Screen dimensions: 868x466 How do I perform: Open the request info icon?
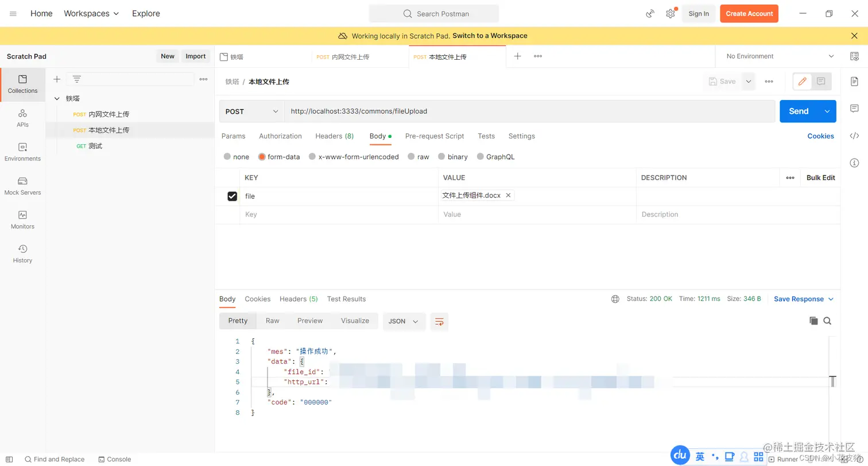click(x=854, y=163)
